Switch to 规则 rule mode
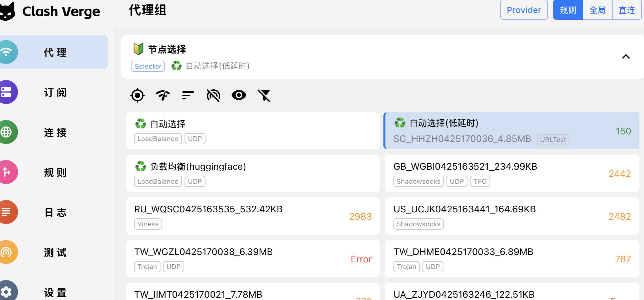644x300 pixels. click(568, 10)
